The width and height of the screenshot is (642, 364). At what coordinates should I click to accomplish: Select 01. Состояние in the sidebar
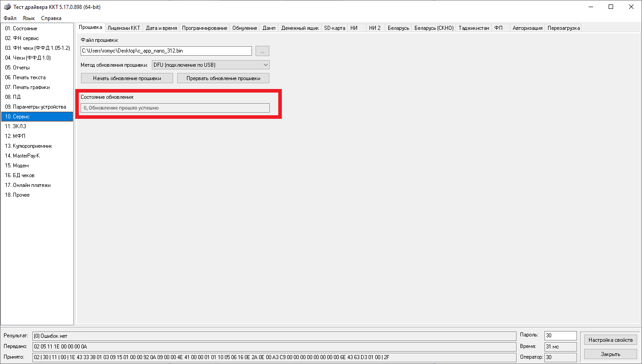(21, 28)
